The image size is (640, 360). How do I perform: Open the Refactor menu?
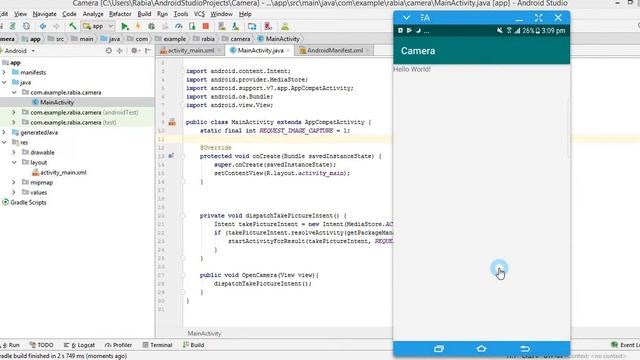(120, 14)
